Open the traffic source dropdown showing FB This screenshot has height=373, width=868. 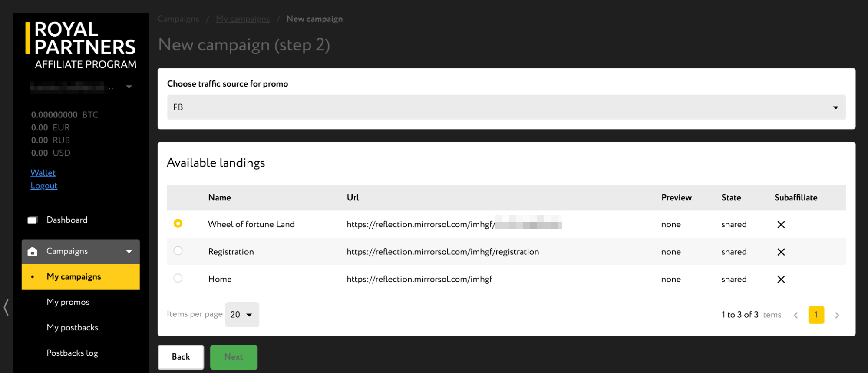click(x=506, y=107)
